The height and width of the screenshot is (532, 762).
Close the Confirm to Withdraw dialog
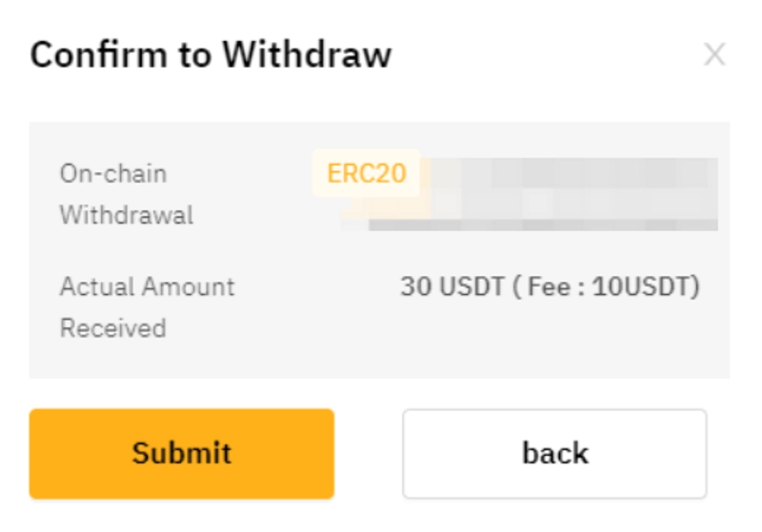713,55
